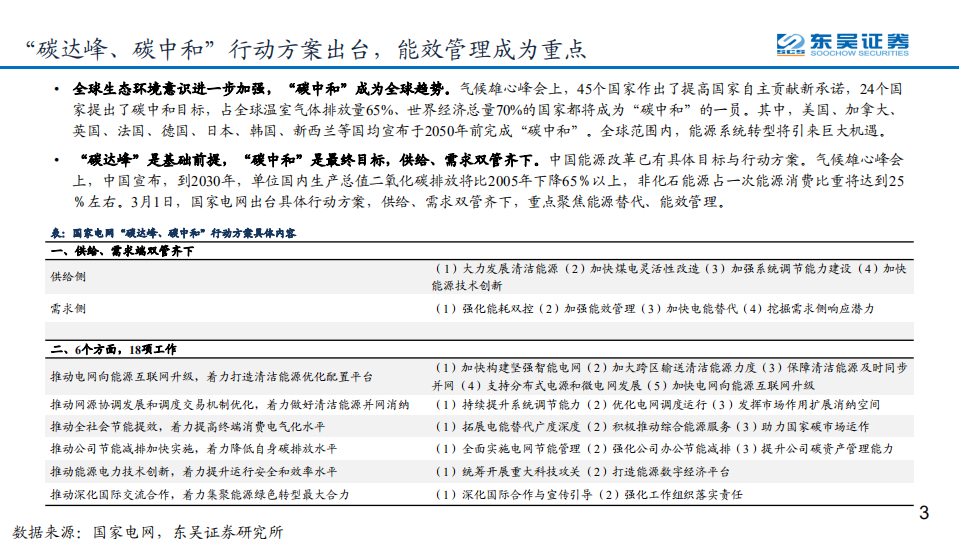Click the slide title about 碳达峰、碳中和 行动方案
This screenshot has height=539, width=959.
(x=306, y=50)
